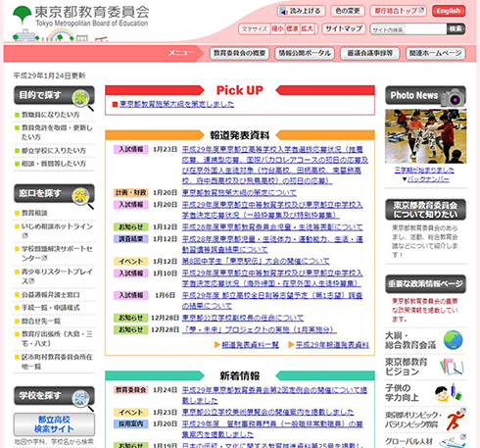
Task: Click runner icon for オリンピック・パラリンピック教育
Action: pyautogui.click(x=456, y=420)
